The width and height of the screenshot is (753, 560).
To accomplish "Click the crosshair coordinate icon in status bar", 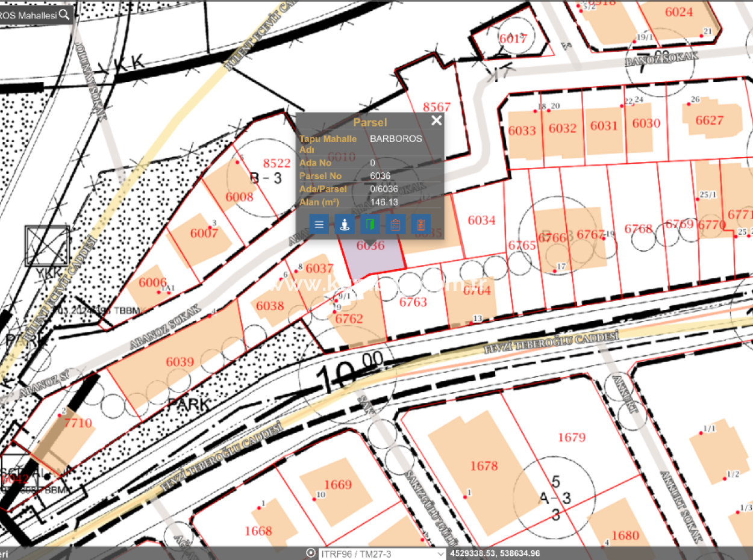I will coord(311,553).
